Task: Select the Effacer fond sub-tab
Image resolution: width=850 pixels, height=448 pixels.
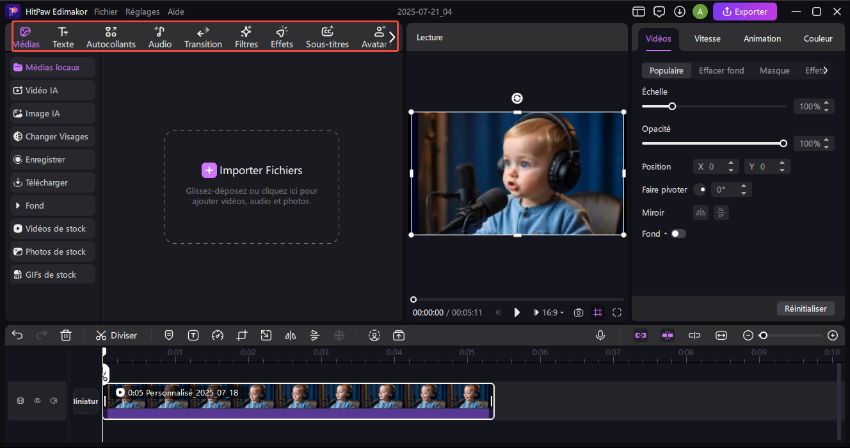Action: (721, 71)
